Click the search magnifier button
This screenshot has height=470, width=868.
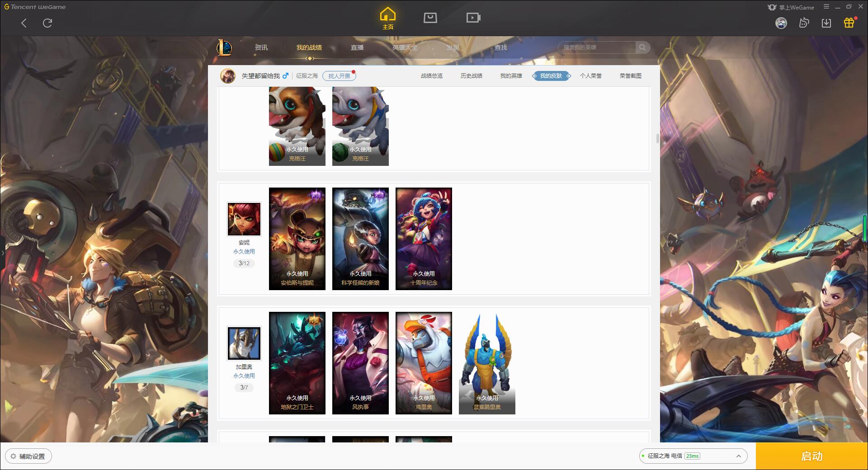point(642,47)
